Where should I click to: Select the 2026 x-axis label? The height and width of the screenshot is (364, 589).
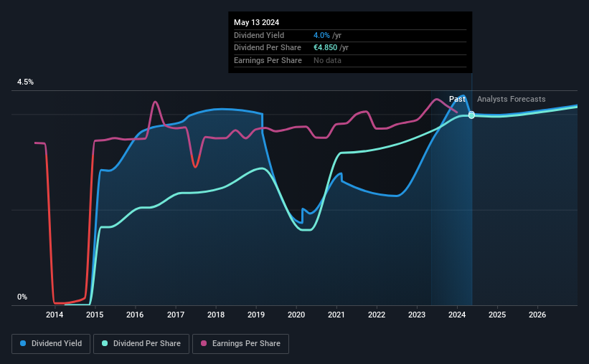(x=537, y=315)
